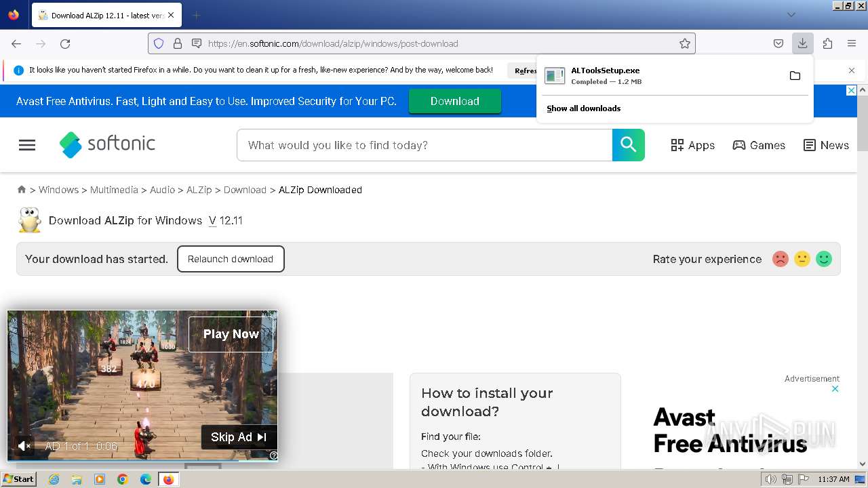Click Firefox taskbar button

[168, 479]
